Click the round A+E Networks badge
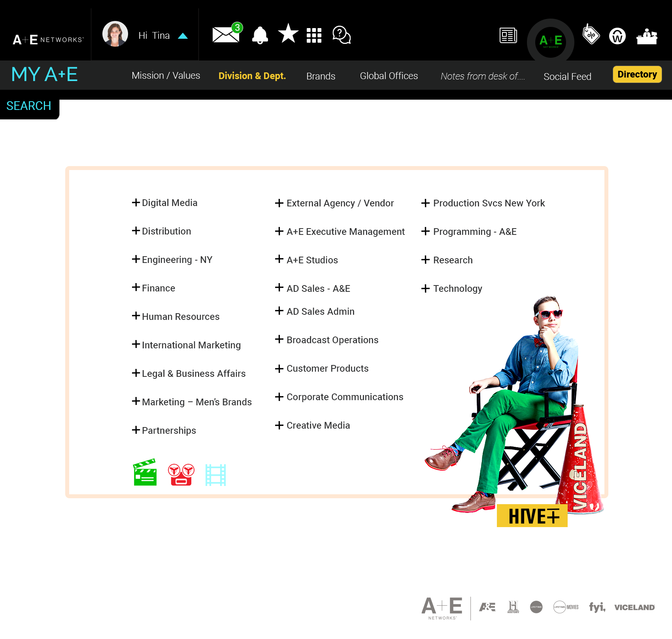Image resolution: width=672 pixels, height=639 pixels. [551, 41]
